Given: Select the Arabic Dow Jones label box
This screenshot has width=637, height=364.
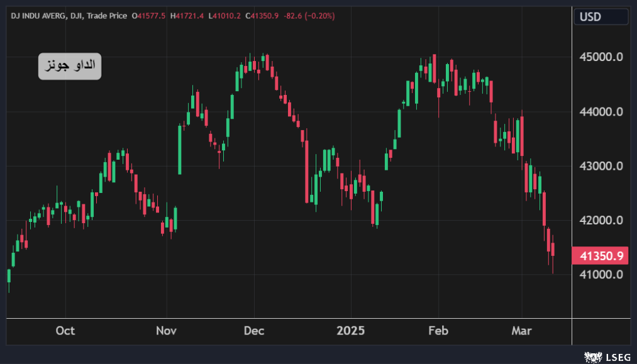Looking at the screenshot, I should point(70,65).
